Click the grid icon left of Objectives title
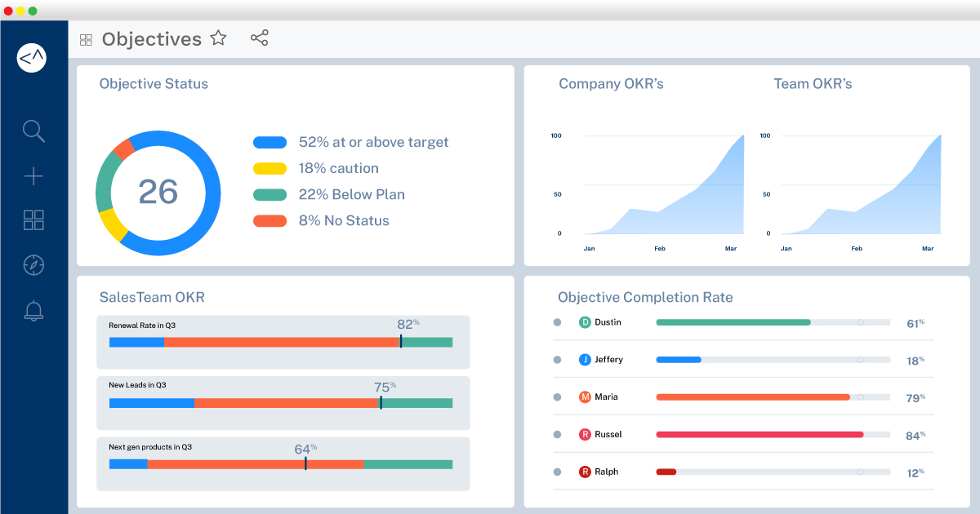 86,40
